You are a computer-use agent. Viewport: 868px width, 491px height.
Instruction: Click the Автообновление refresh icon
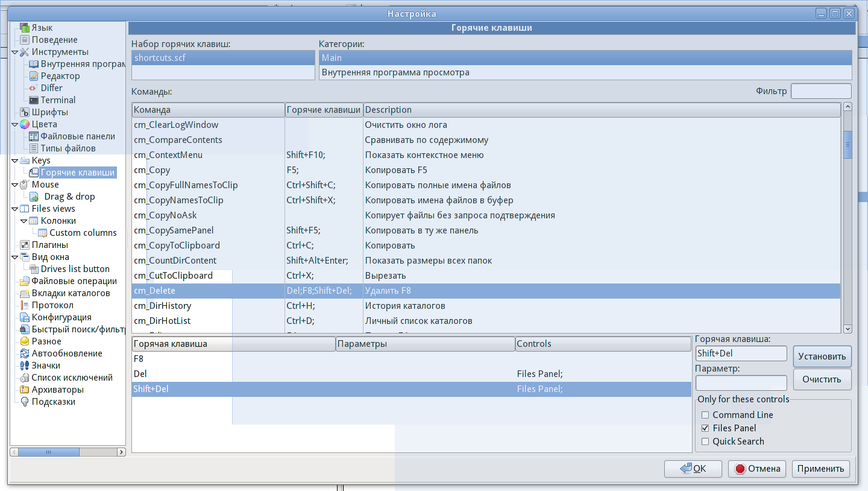coord(25,353)
